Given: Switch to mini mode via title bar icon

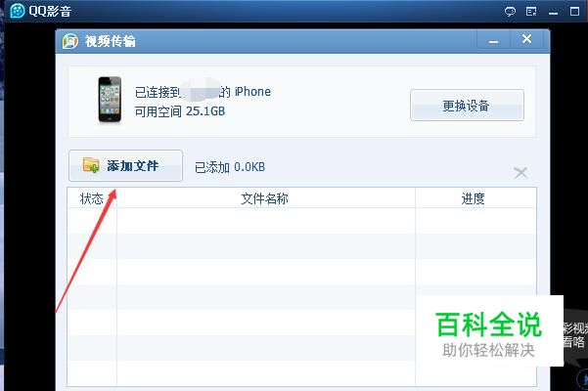Looking at the screenshot, I should coord(531,11).
